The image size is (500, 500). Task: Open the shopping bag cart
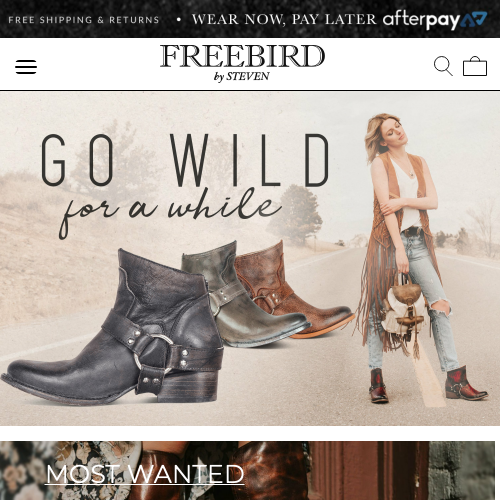475,66
